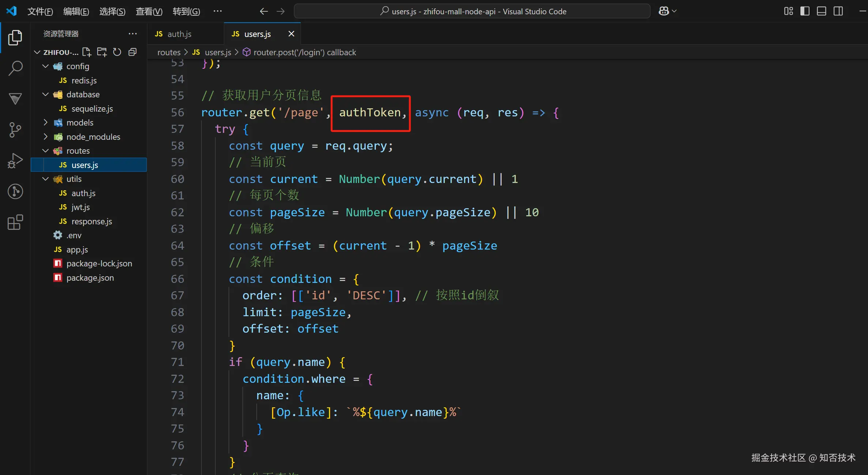Click the command center search box
The height and width of the screenshot is (475, 868).
point(472,11)
